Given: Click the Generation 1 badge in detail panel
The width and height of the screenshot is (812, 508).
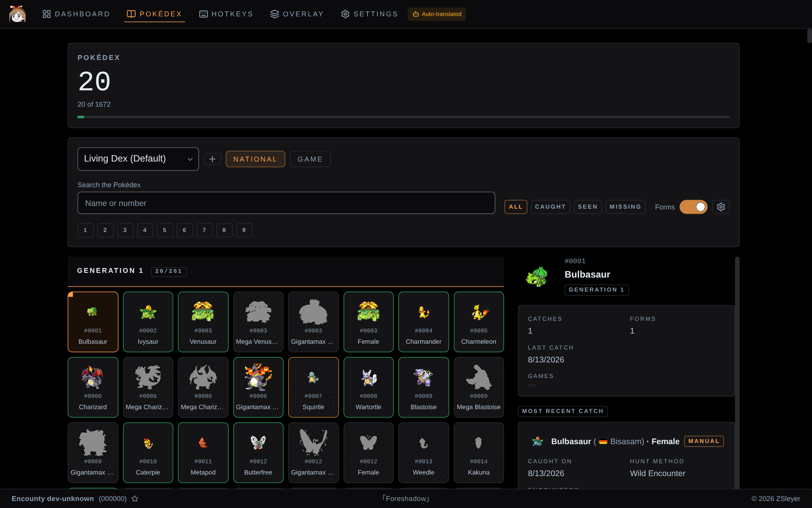Looking at the screenshot, I should pyautogui.click(x=597, y=290).
